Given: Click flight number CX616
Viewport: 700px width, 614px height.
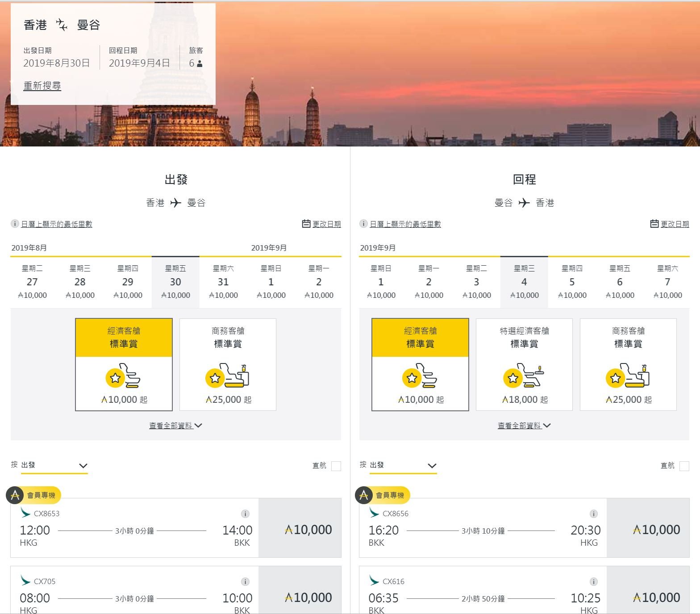Looking at the screenshot, I should pos(393,581).
